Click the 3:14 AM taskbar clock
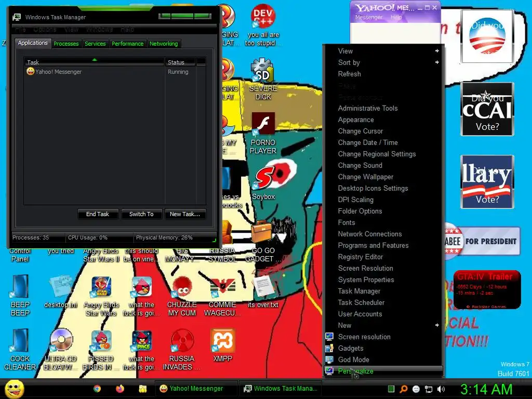 pyautogui.click(x=486, y=389)
